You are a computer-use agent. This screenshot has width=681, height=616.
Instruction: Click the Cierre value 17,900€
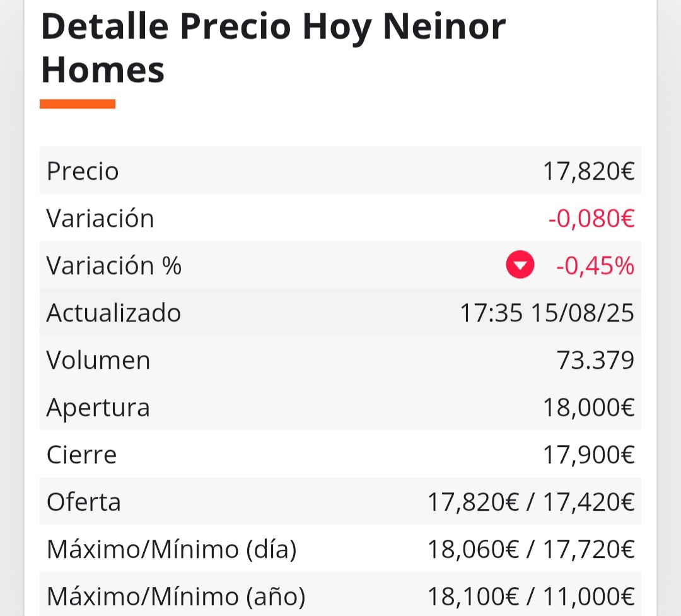588,455
